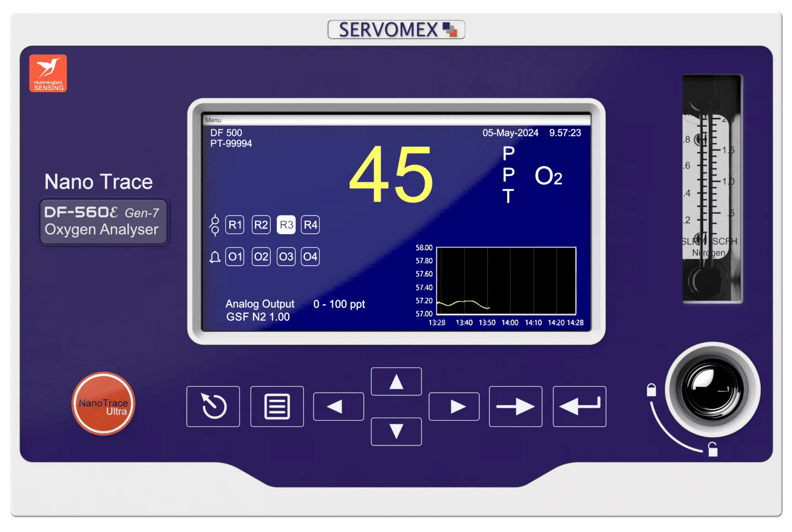Click the large yellow 45 reading
Viewport: 792px width, 532px height.
(391, 174)
